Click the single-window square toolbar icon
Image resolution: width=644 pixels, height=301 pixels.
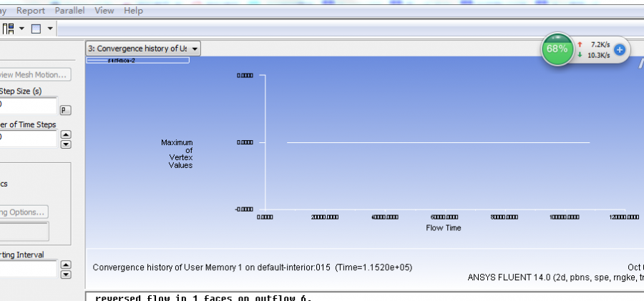click(36, 29)
